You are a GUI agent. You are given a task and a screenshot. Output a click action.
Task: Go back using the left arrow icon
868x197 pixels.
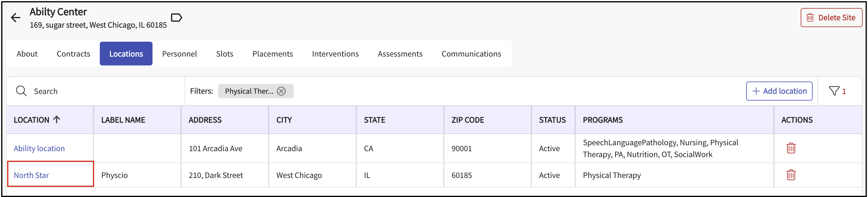[15, 18]
